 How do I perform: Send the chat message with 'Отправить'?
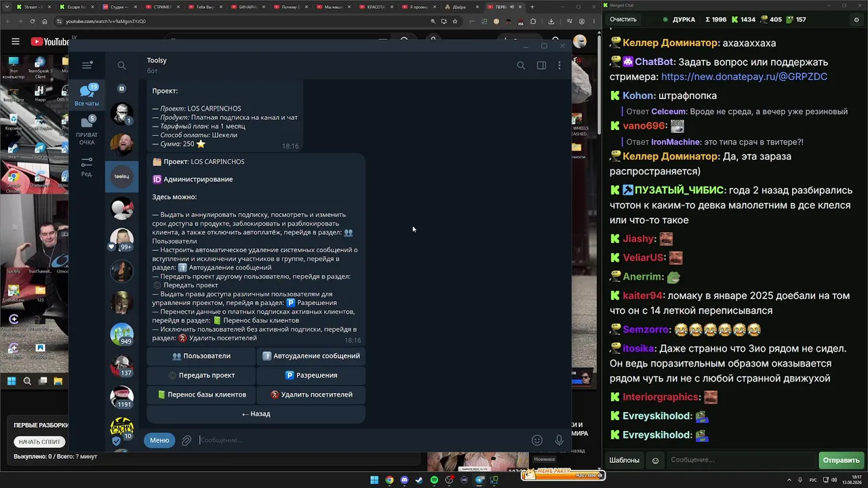pyautogui.click(x=842, y=460)
